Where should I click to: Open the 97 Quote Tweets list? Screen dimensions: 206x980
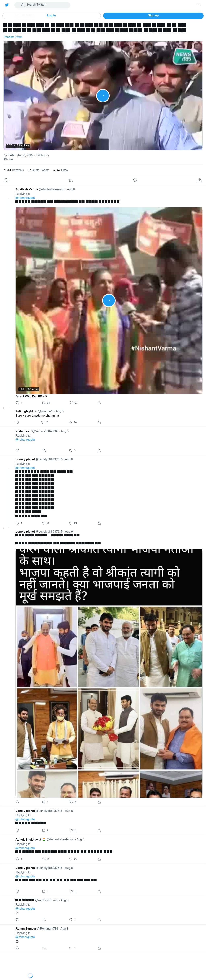click(38, 170)
